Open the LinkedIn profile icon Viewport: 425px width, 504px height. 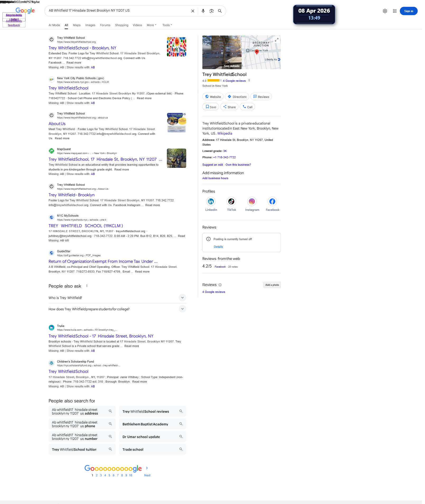(211, 201)
